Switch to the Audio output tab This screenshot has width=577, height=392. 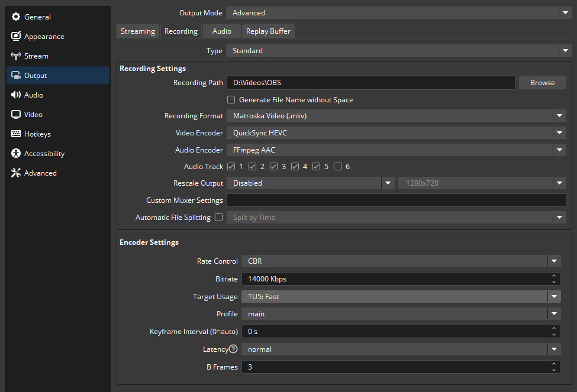pyautogui.click(x=221, y=31)
